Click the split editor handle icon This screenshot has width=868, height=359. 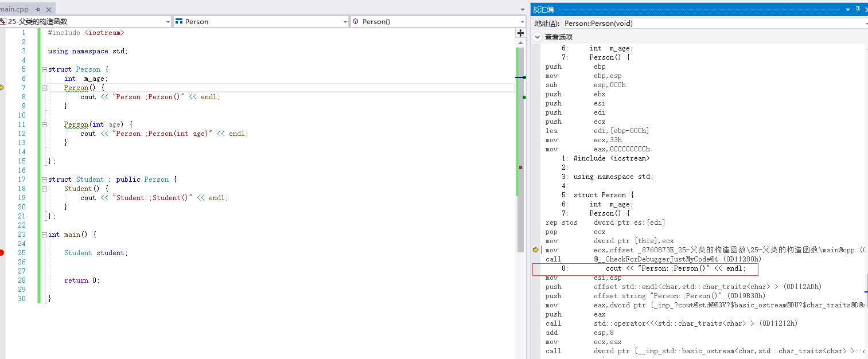(521, 33)
